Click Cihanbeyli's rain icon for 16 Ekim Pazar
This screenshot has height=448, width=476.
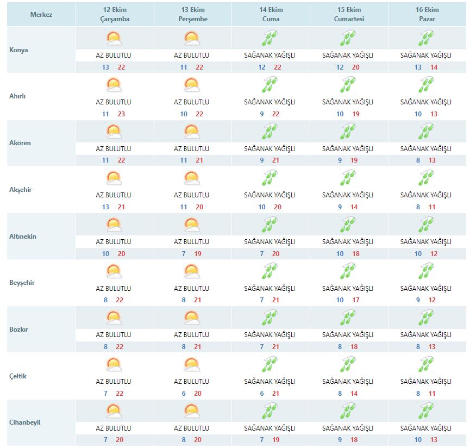point(426,412)
